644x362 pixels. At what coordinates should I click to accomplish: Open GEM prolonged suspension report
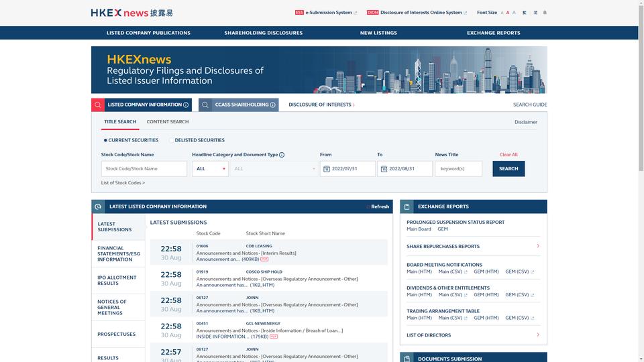(x=442, y=229)
